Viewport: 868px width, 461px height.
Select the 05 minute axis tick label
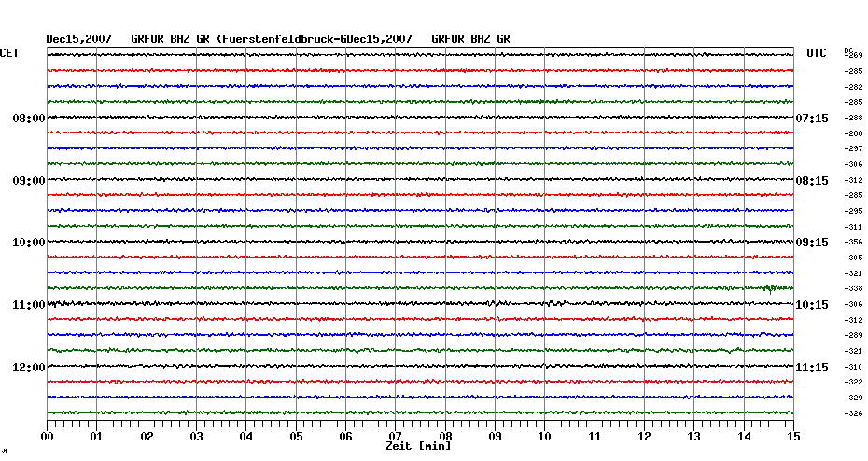(296, 437)
